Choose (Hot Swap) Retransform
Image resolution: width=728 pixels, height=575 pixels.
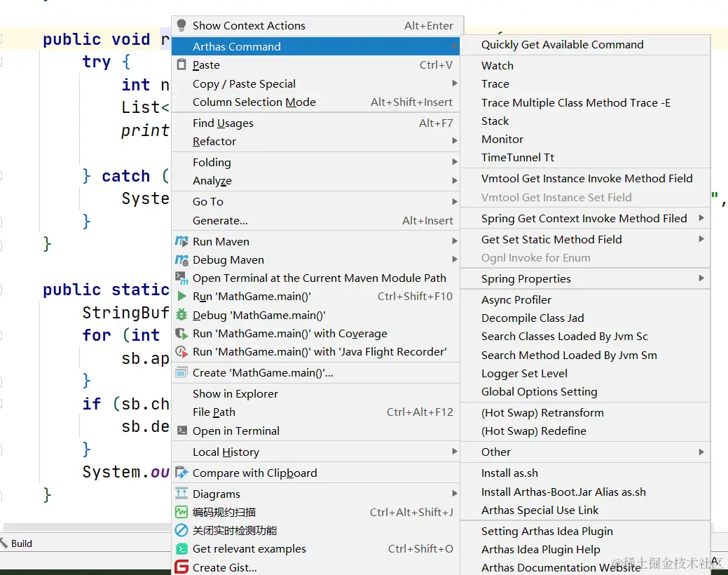(586, 413)
